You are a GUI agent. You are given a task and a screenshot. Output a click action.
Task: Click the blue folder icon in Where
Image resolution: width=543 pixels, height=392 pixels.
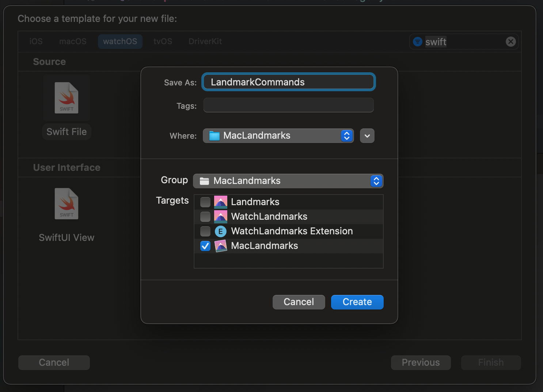point(214,136)
